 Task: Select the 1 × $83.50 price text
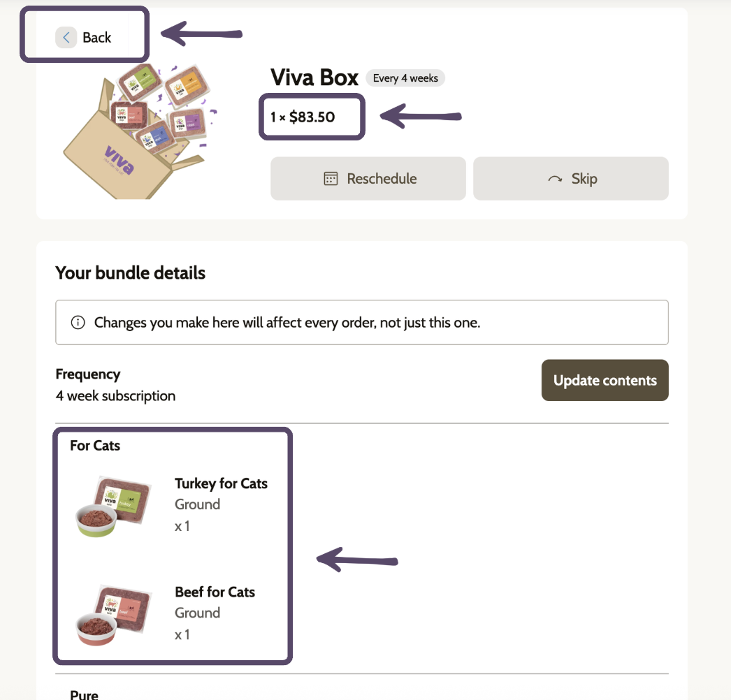pyautogui.click(x=303, y=117)
